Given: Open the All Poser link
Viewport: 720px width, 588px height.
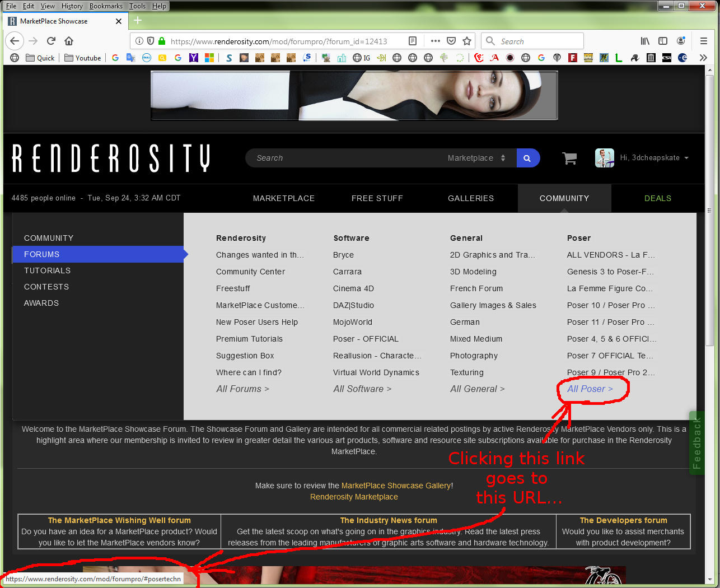Looking at the screenshot, I should click(590, 389).
